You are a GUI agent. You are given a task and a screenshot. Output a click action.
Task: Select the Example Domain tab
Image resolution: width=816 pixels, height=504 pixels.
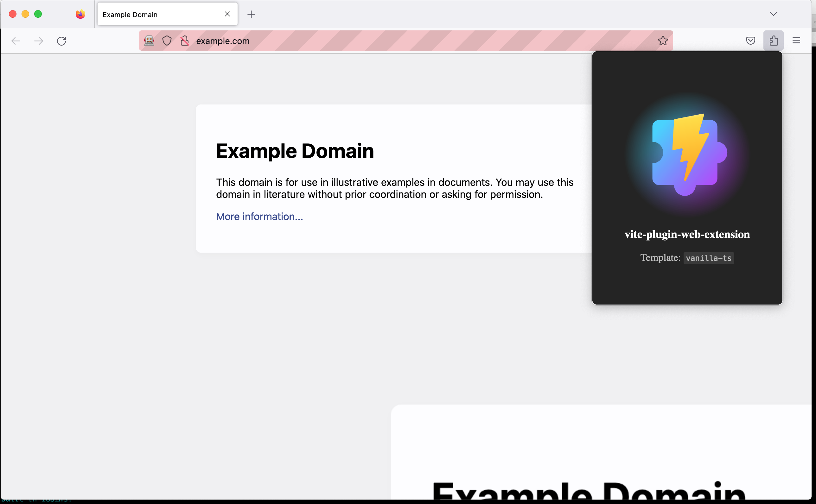pyautogui.click(x=157, y=14)
